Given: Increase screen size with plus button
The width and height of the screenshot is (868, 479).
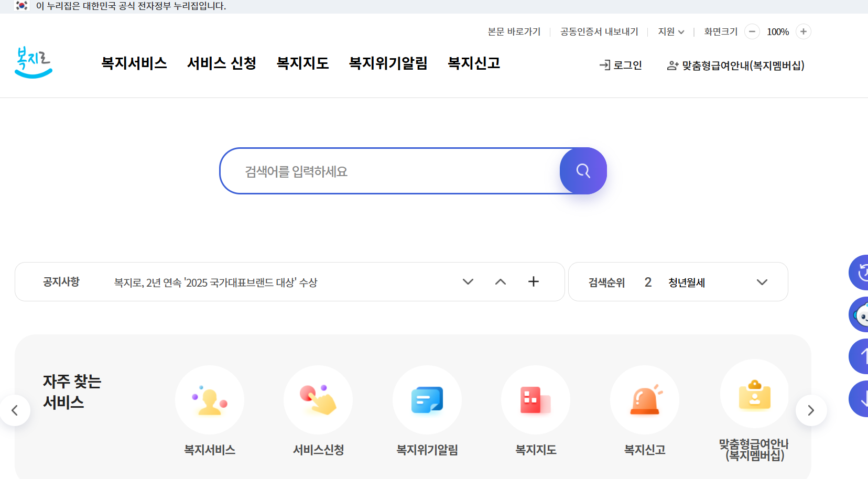Looking at the screenshot, I should (804, 31).
